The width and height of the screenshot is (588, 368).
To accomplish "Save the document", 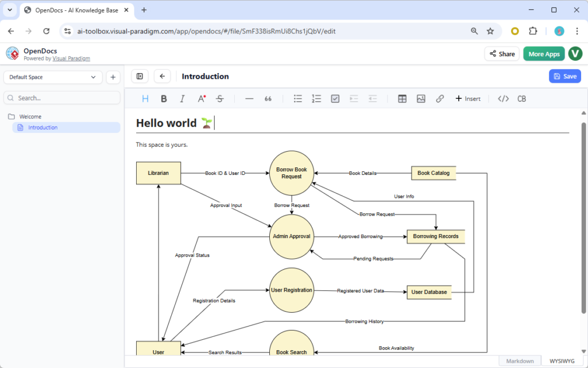I will [564, 76].
